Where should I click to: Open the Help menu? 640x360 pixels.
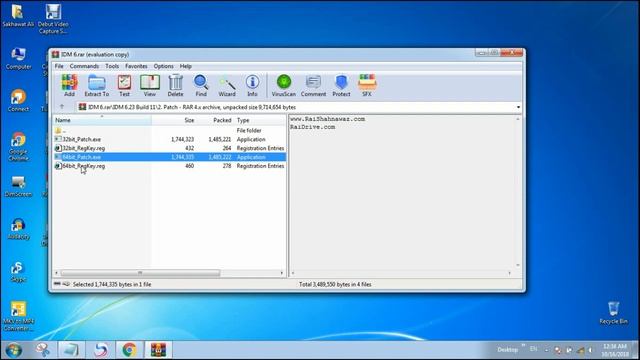tap(186, 66)
